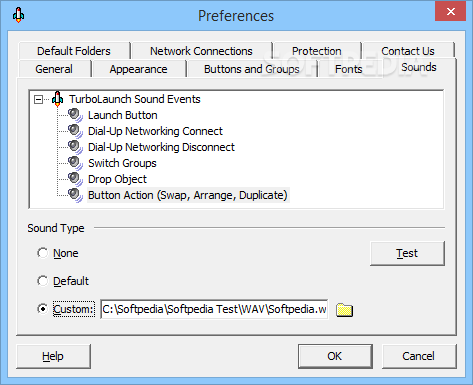Test the selected sound
The image size is (473, 385).
coord(407,253)
